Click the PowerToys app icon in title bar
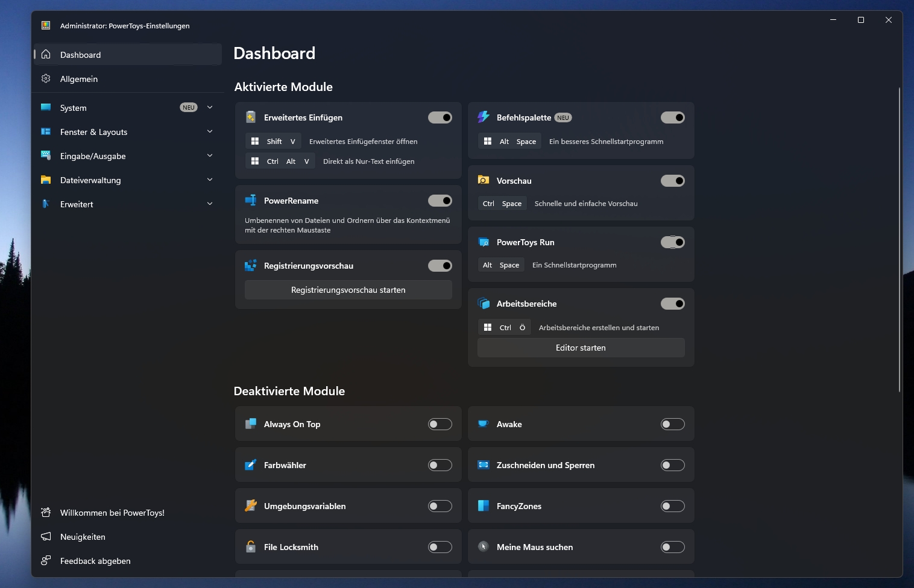This screenshot has height=588, width=914. click(x=46, y=25)
